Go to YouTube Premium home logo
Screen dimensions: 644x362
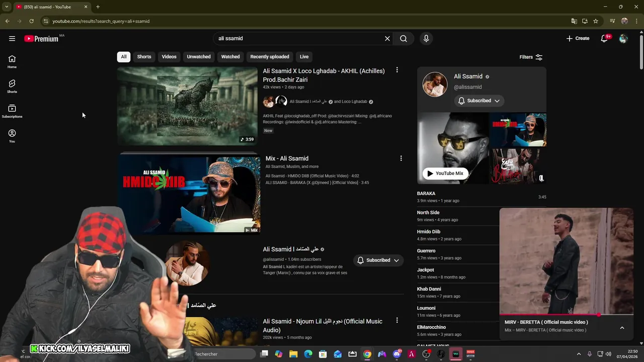(41, 39)
